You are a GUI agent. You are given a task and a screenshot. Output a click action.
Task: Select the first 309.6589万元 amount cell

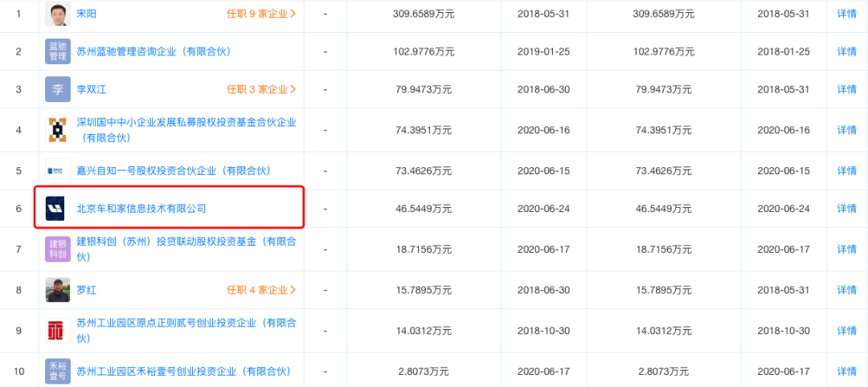(x=424, y=14)
